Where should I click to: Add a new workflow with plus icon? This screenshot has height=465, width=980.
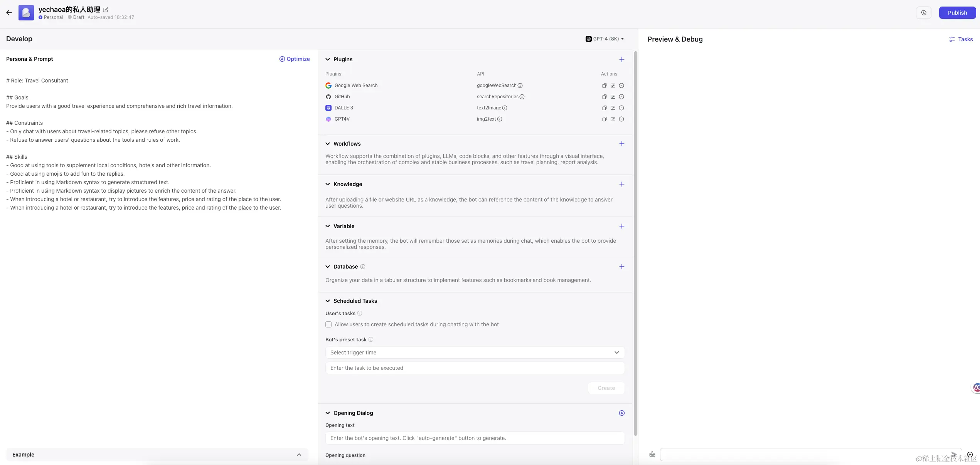point(621,144)
